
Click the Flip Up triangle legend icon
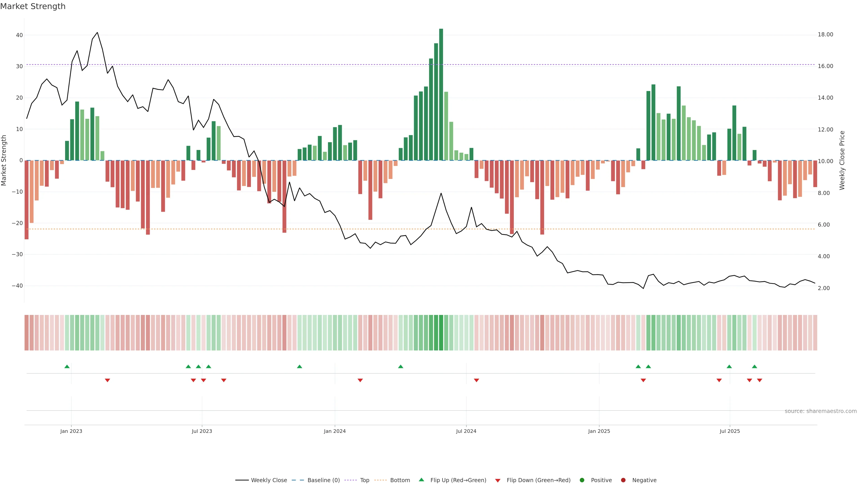[421, 480]
